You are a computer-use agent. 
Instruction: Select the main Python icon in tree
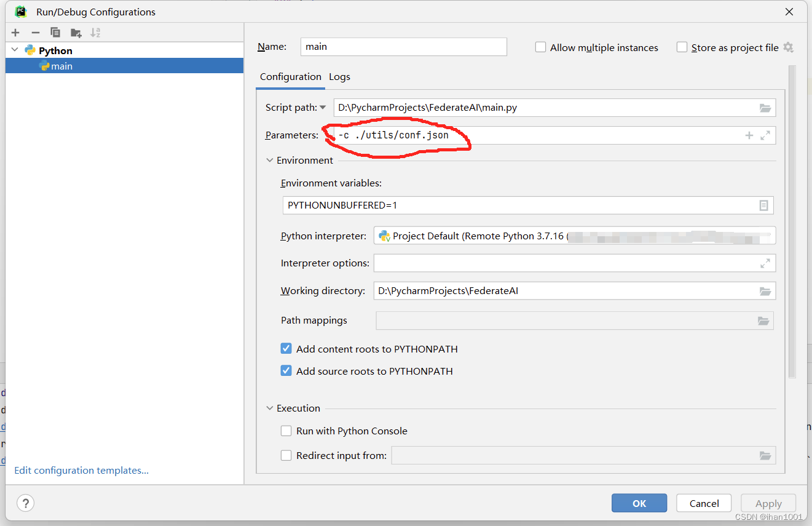tap(44, 66)
